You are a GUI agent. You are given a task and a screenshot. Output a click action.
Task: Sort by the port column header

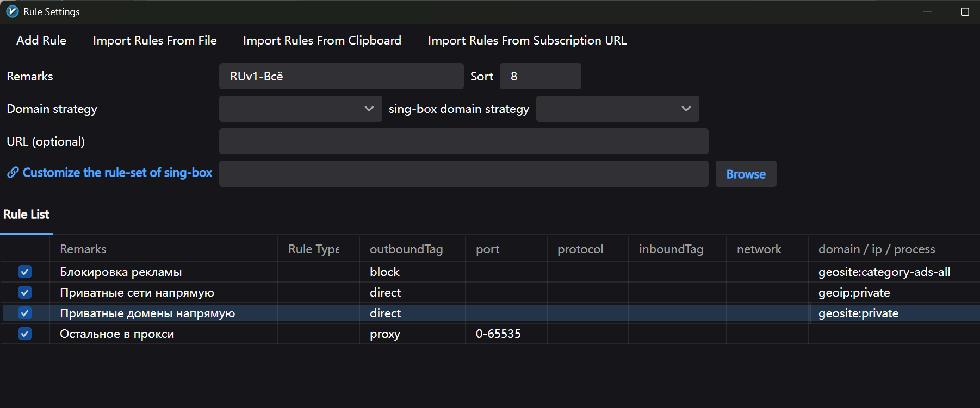(x=506, y=249)
